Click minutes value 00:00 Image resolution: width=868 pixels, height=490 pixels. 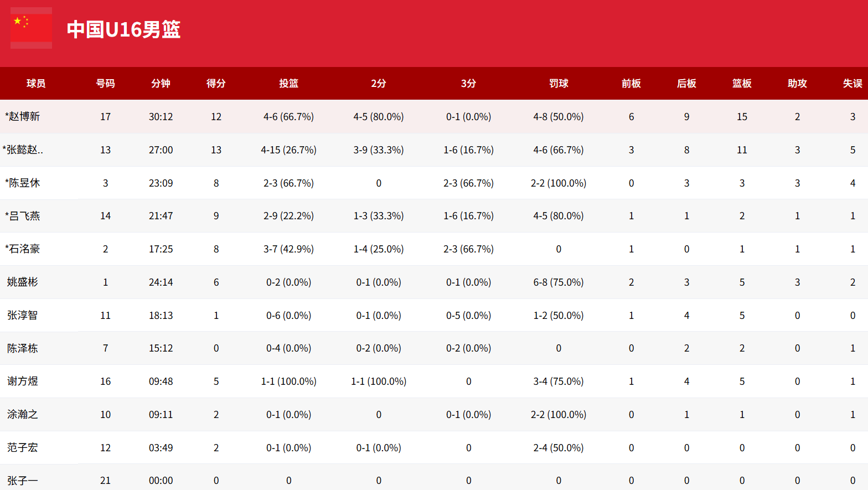tap(161, 481)
